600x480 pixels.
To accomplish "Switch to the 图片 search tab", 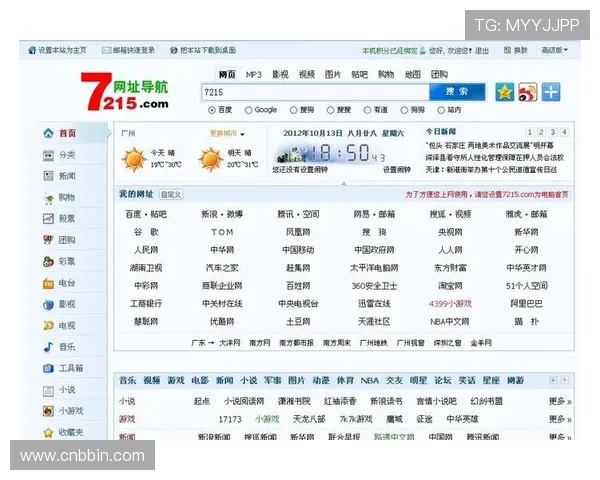I will coord(333,75).
